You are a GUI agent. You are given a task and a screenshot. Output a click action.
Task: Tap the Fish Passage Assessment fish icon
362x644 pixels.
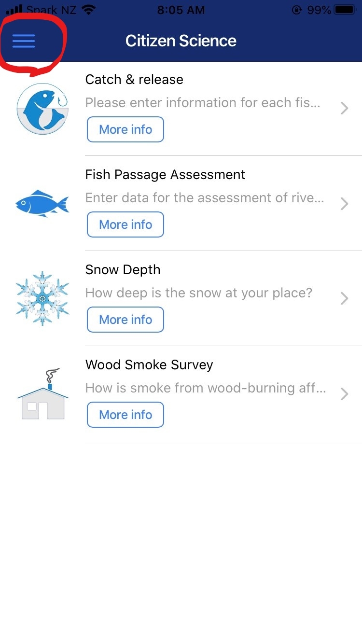coord(42,204)
